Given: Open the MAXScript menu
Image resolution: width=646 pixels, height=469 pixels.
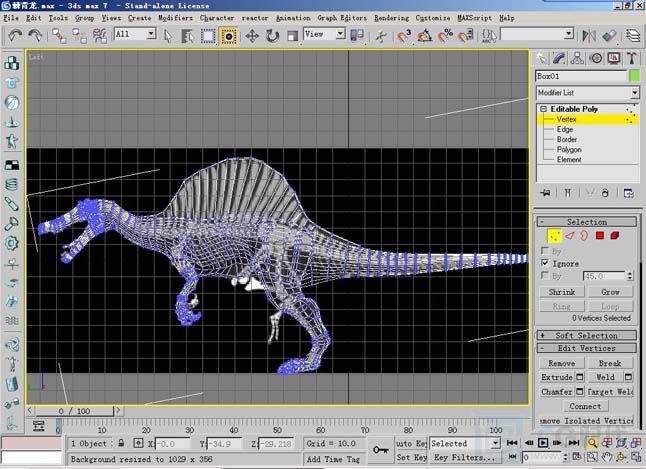Looking at the screenshot, I should pyautogui.click(x=475, y=18).
